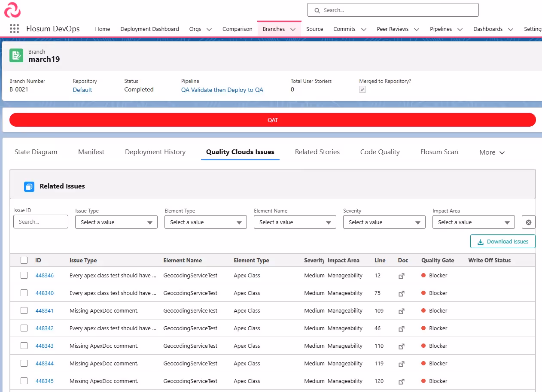Open issue 448345 link
The width and height of the screenshot is (542, 392).
pyautogui.click(x=45, y=381)
